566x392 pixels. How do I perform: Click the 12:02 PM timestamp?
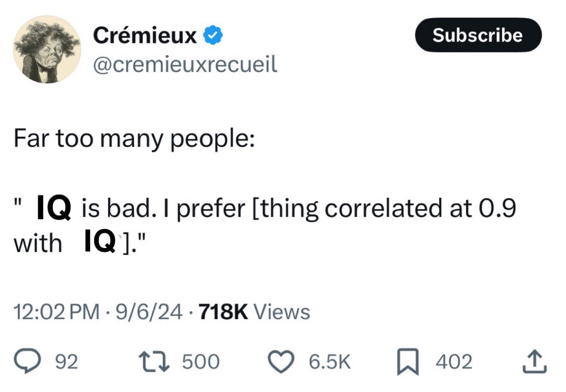click(57, 312)
